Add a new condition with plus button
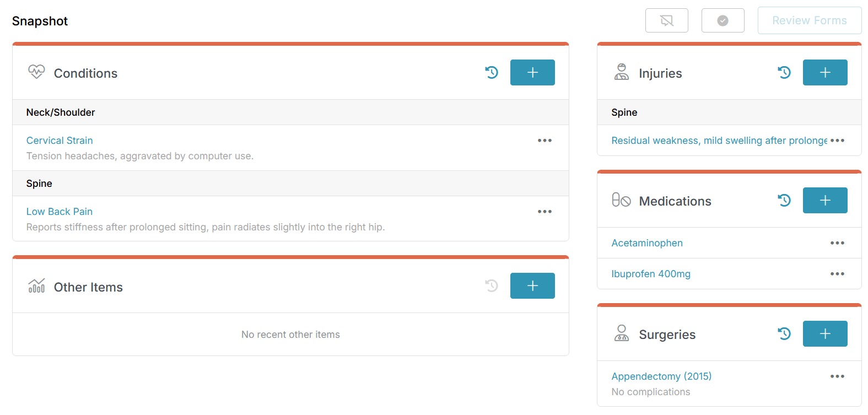The image size is (868, 415). click(532, 72)
